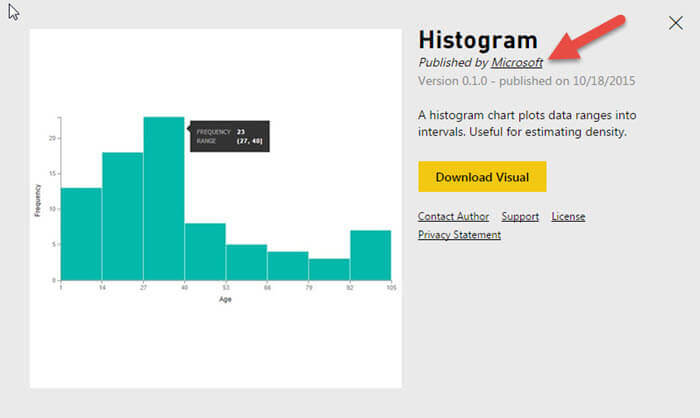
Task: Select the shortest bar, range 79–92
Action: point(329,270)
